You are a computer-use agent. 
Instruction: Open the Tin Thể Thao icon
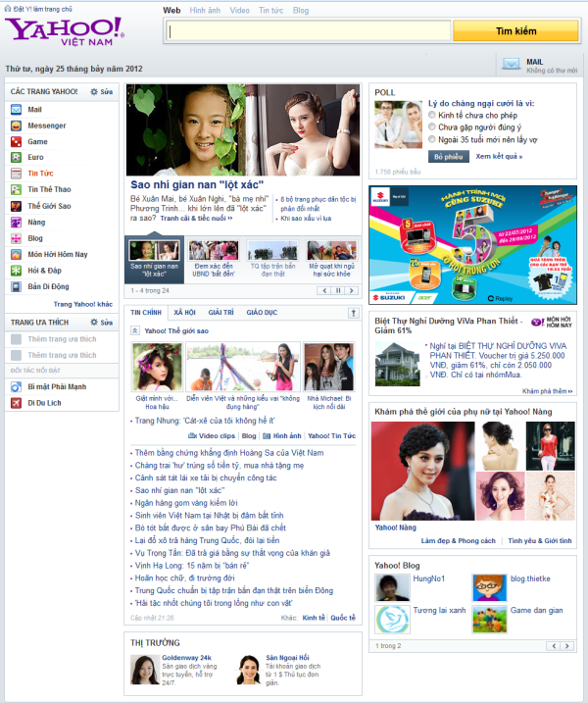pos(16,189)
